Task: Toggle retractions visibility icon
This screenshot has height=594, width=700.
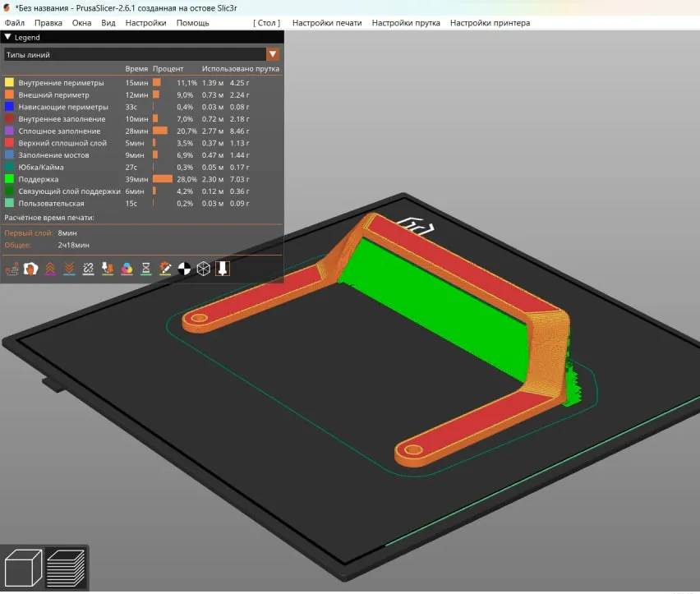Action: click(x=50, y=269)
